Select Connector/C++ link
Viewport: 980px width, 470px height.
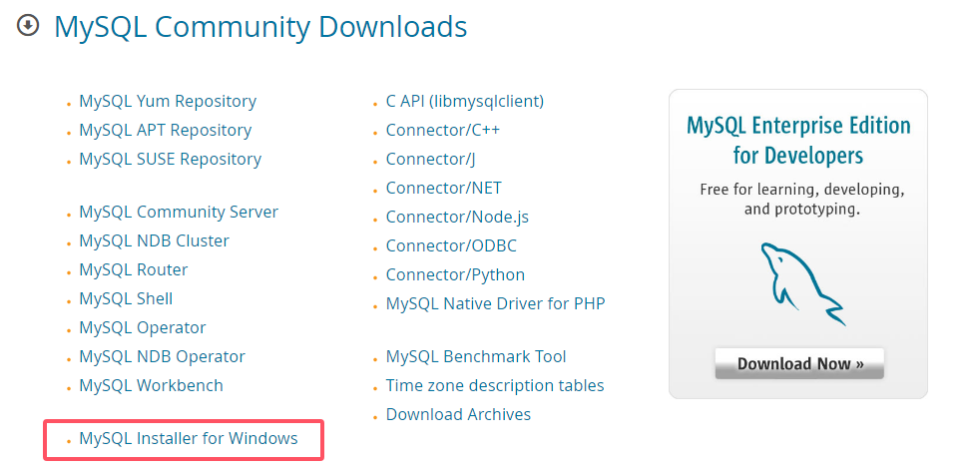coord(442,130)
